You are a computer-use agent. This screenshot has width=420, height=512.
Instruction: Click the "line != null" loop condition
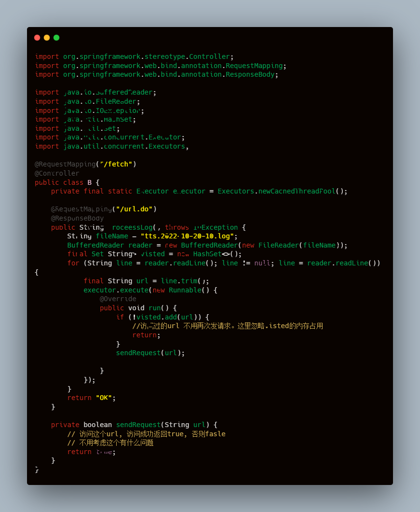(x=246, y=263)
